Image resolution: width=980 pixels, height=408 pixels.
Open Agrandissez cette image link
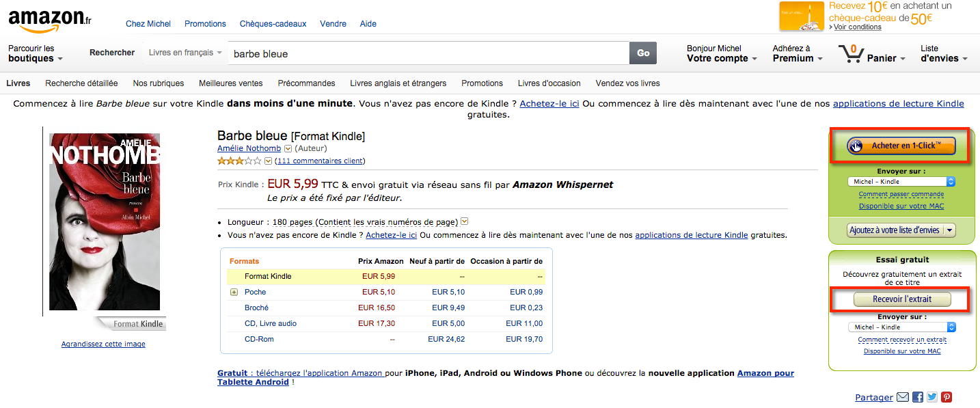103,344
